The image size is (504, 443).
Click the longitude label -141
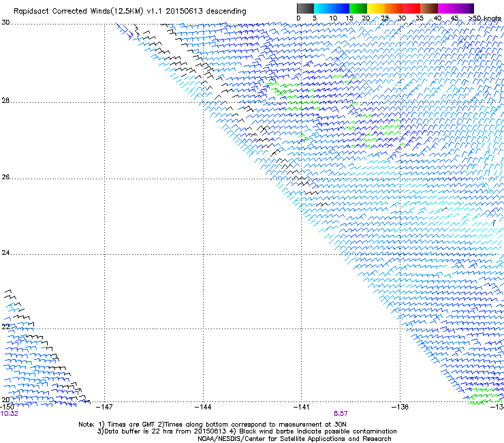click(x=301, y=408)
